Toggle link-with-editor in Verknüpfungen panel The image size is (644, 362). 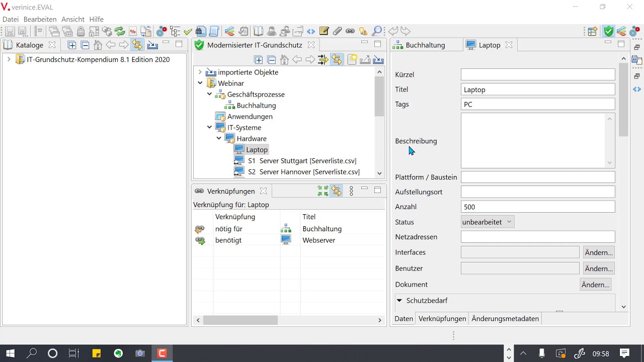tap(337, 191)
